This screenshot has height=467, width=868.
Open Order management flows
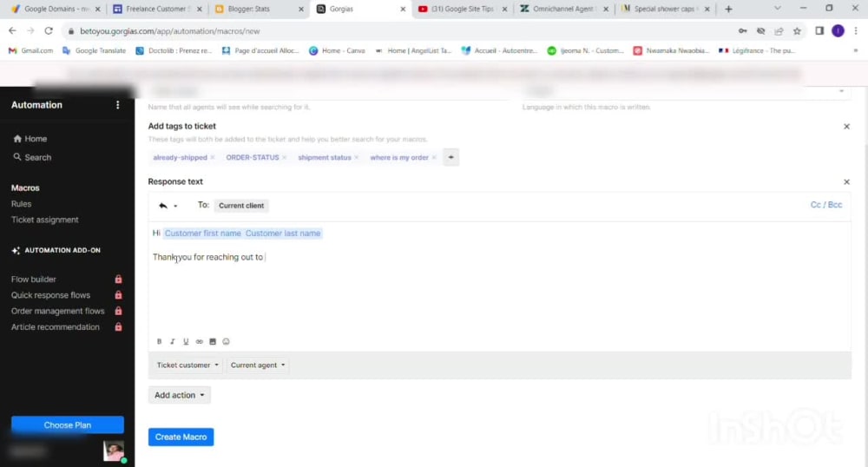[57, 311]
